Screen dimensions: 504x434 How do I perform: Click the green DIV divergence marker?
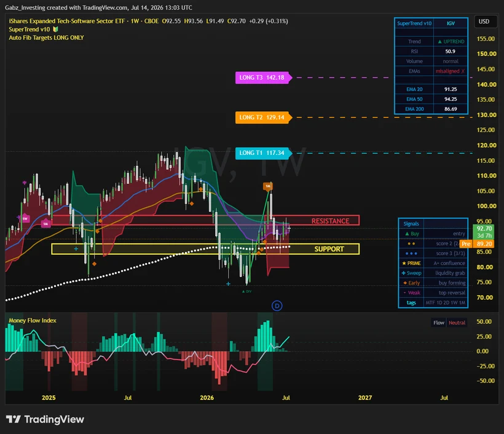tap(247, 291)
